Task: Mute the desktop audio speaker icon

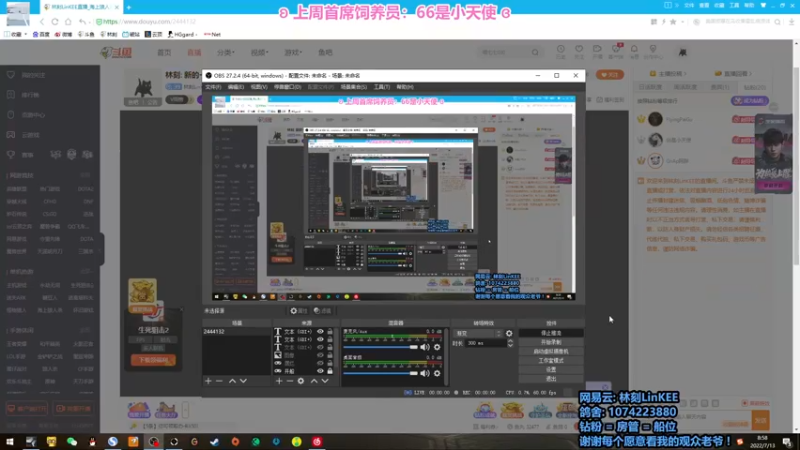Action: pyautogui.click(x=425, y=373)
